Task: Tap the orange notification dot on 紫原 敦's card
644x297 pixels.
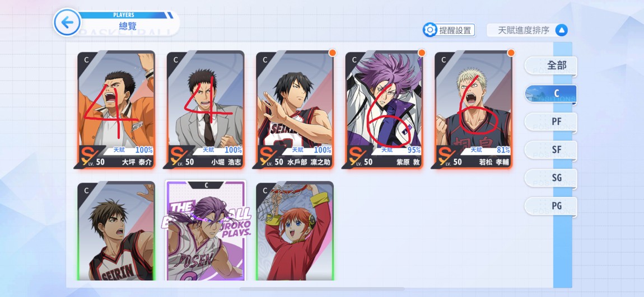Action: click(421, 53)
